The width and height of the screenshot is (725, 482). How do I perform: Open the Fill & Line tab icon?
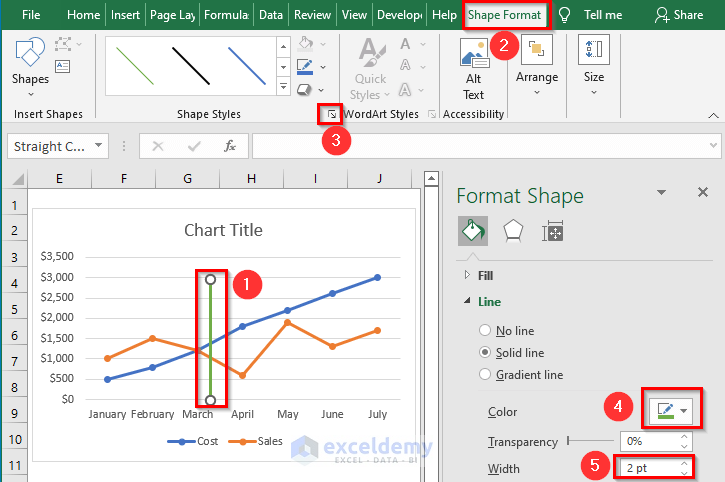point(472,232)
